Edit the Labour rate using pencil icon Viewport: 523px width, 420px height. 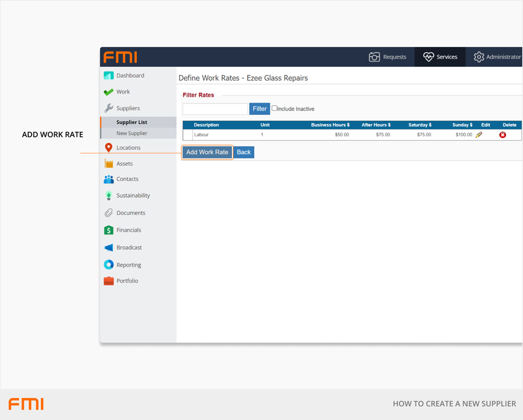[479, 135]
